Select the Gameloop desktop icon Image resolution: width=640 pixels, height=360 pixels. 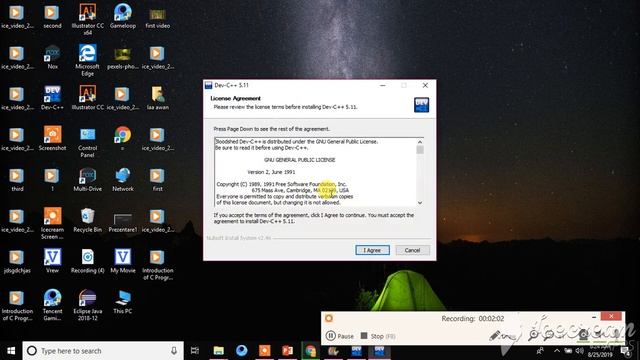(122, 16)
